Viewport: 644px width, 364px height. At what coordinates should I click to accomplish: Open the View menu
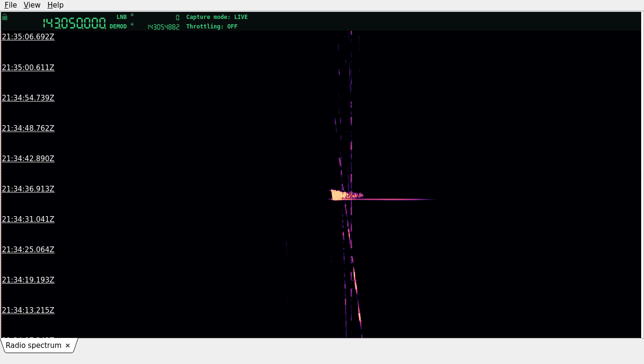[32, 5]
